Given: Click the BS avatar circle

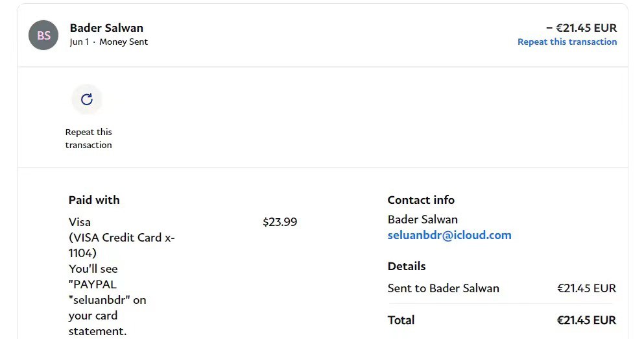Looking at the screenshot, I should (43, 35).
